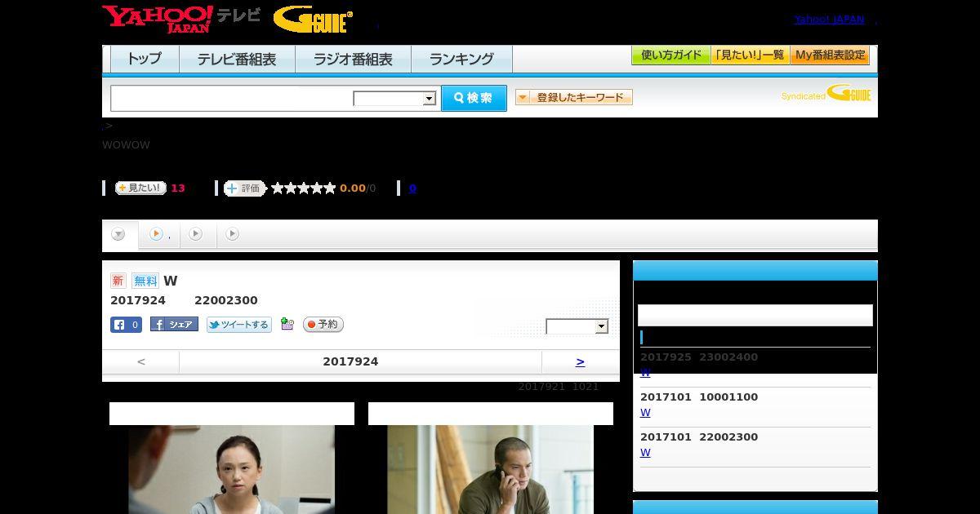This screenshot has width=980, height=514.
Task: Set the star rating to five stars
Action: tap(330, 188)
